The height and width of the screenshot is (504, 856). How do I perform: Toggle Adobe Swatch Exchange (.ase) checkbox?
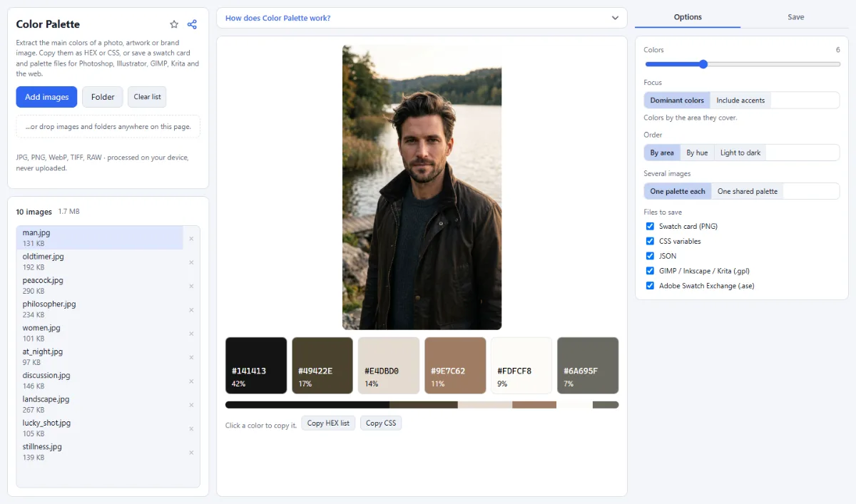(x=650, y=286)
